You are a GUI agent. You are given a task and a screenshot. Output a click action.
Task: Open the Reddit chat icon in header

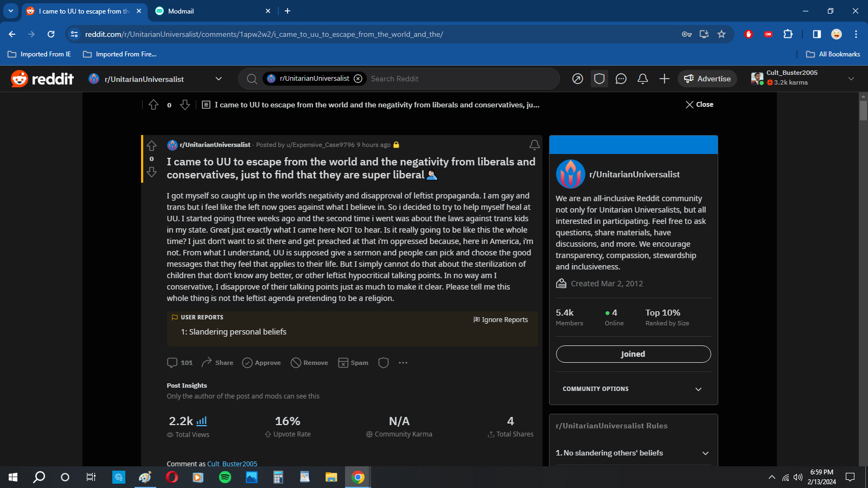(x=621, y=79)
